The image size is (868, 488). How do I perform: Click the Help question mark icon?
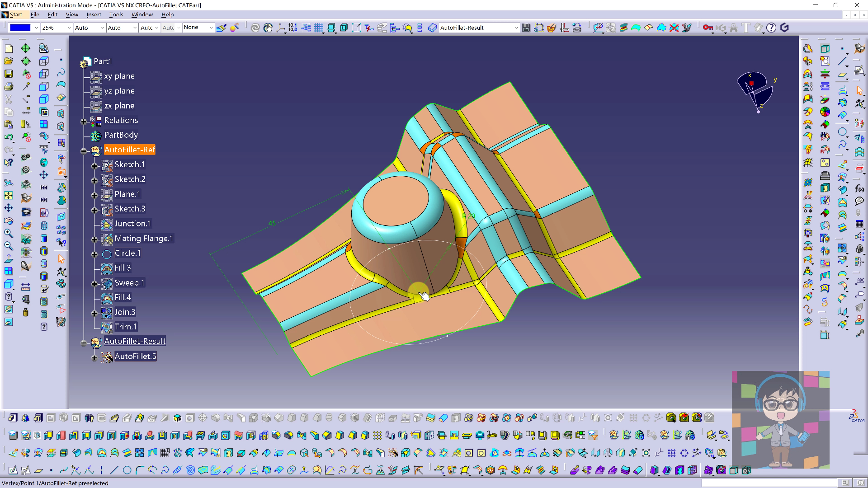[x=771, y=28]
